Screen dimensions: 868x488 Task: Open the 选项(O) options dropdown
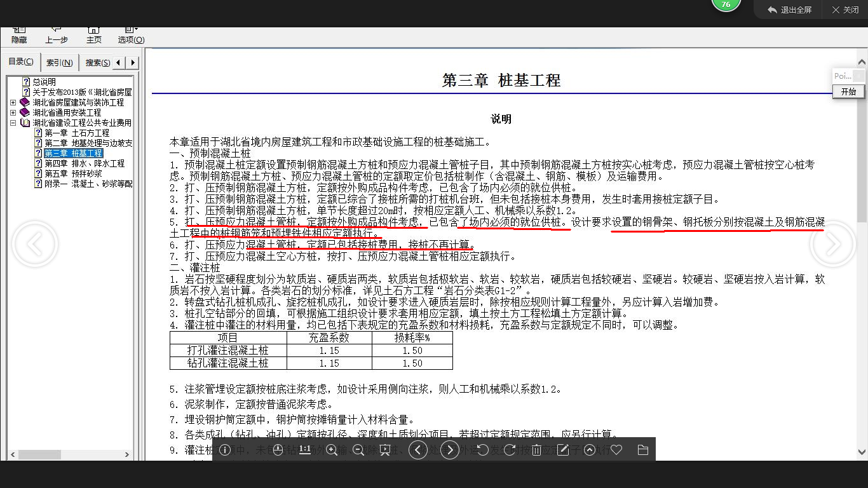point(131,35)
